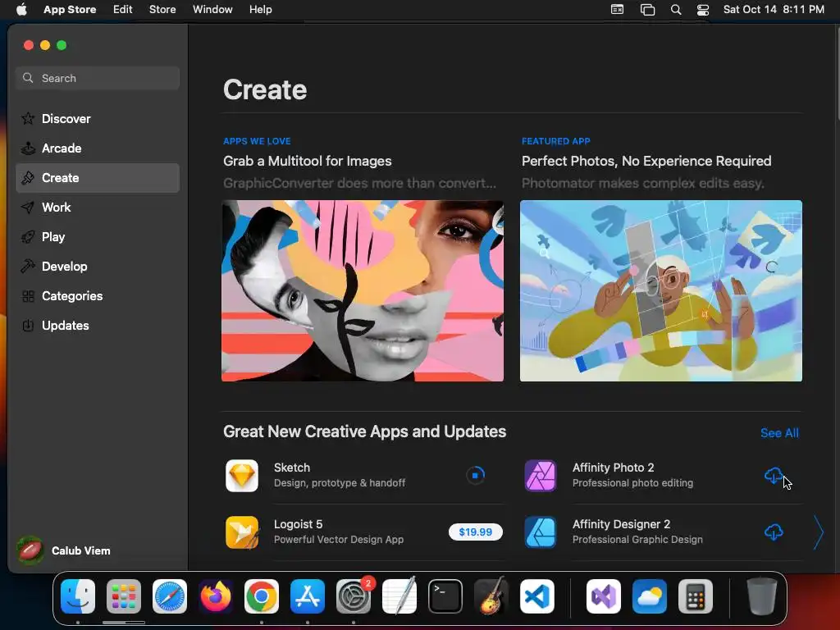Open the Apple menu

click(x=21, y=10)
